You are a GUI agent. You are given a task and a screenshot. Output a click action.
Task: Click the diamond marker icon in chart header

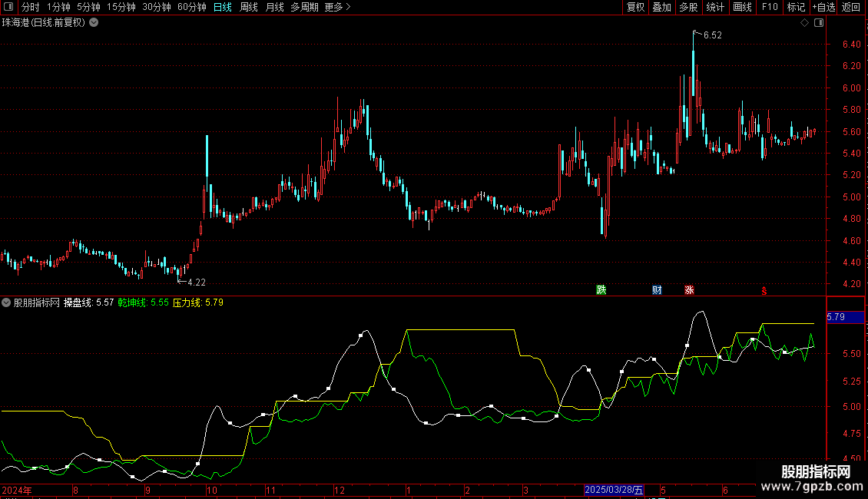(x=805, y=23)
